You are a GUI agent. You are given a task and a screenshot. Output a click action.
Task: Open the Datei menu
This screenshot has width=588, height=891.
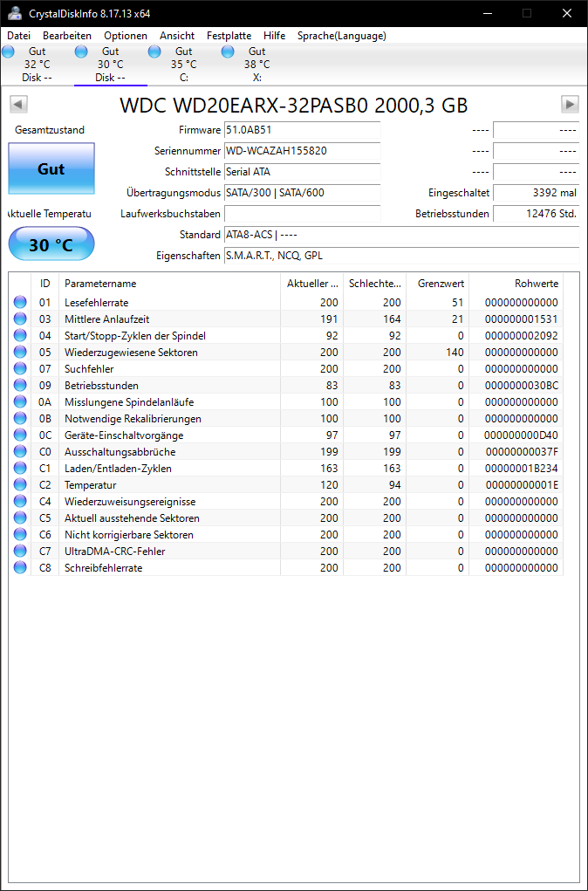tap(18, 36)
